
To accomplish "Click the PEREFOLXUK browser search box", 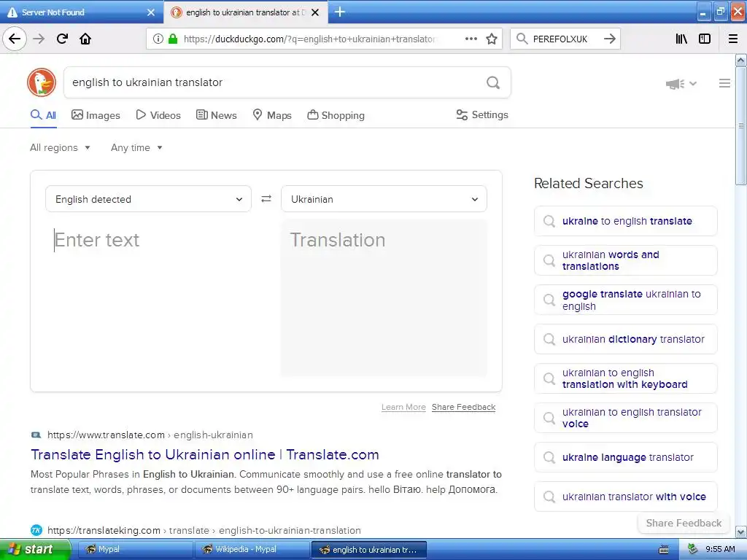I will pyautogui.click(x=565, y=39).
